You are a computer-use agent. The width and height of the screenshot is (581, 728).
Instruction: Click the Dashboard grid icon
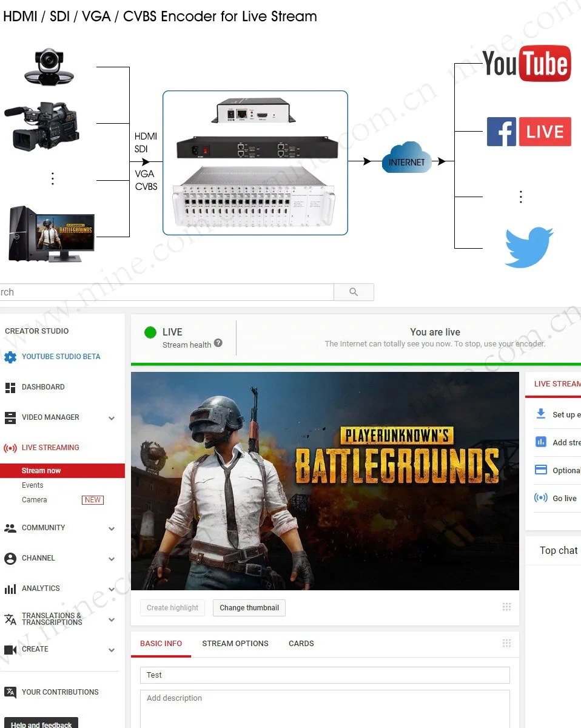pyautogui.click(x=10, y=387)
